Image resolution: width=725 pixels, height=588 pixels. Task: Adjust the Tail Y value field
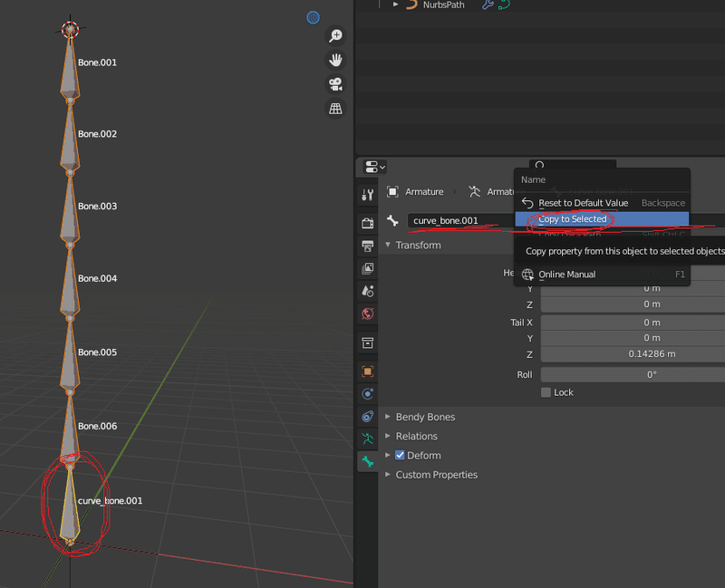pos(633,338)
